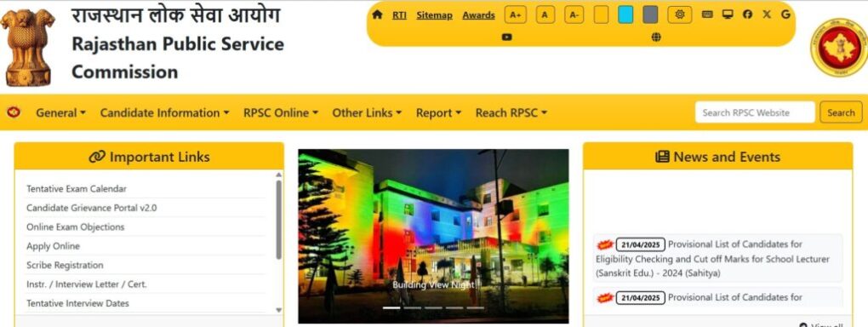Open the YouTube icon link
This screenshot has height=327, width=868.
pyautogui.click(x=506, y=37)
